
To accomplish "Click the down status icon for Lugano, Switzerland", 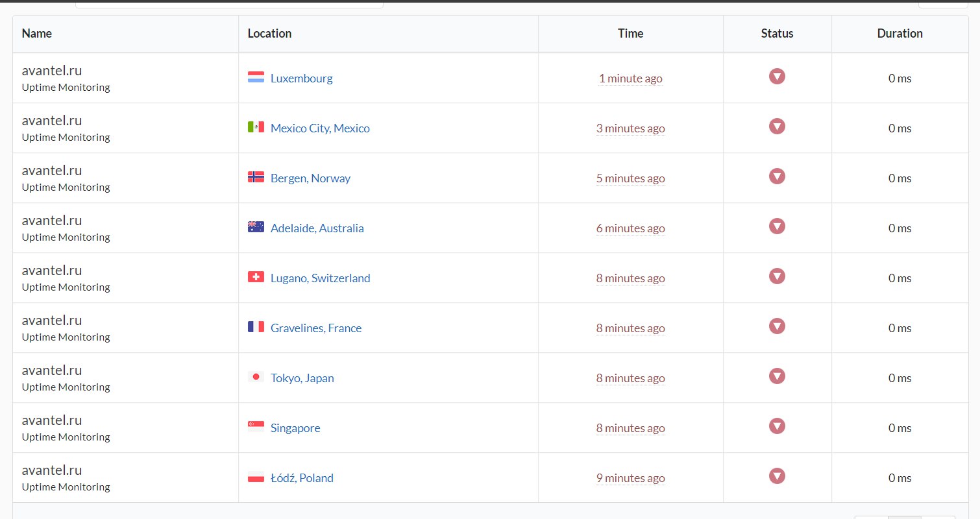I will click(777, 276).
